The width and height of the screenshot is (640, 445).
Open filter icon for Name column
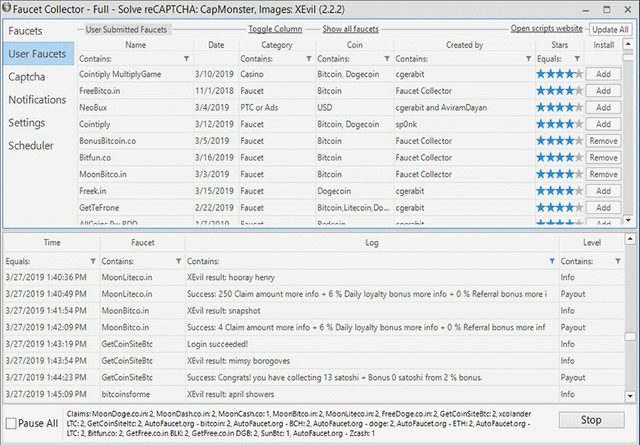point(187,59)
